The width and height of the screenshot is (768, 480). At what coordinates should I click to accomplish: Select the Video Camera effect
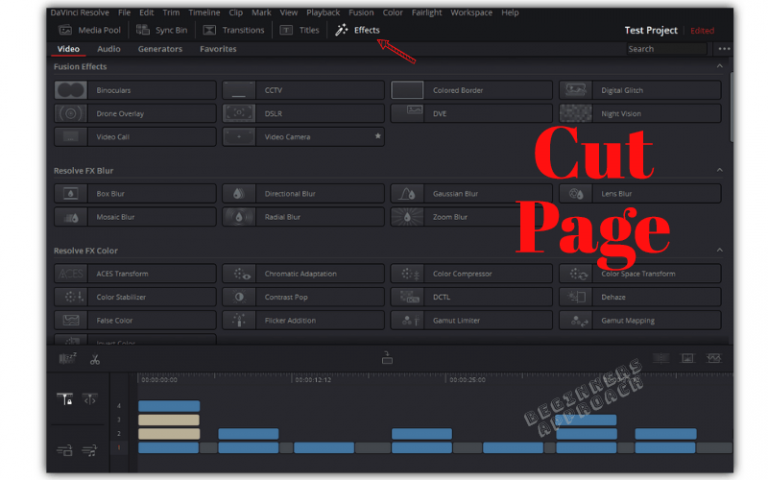[303, 137]
